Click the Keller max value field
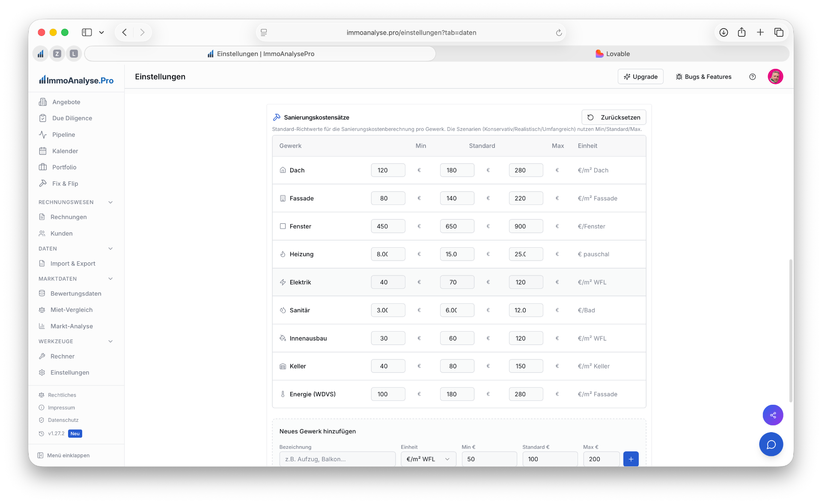Viewport: 822px width, 504px height. click(x=526, y=366)
